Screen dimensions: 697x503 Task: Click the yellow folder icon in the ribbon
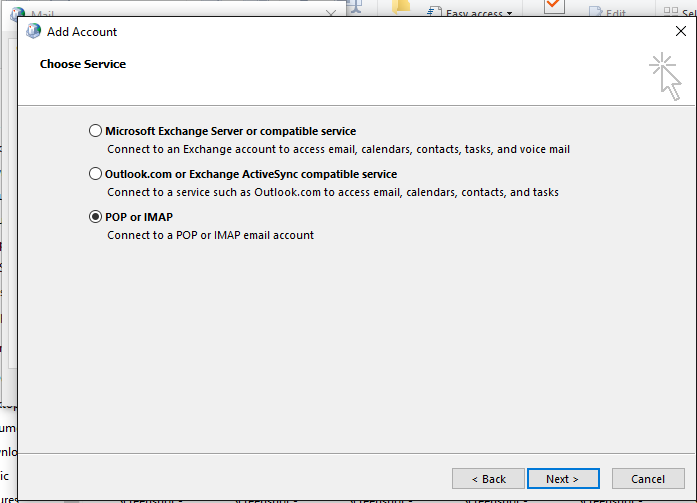(401, 8)
